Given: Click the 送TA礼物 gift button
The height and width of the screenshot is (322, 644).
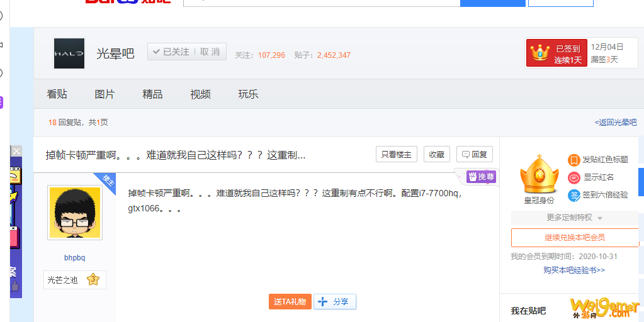Looking at the screenshot, I should pyautogui.click(x=290, y=301).
